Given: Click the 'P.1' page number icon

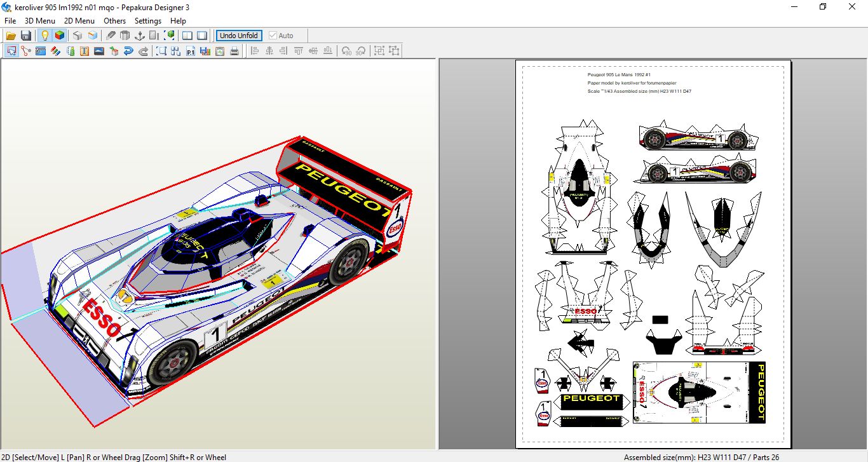Looking at the screenshot, I should 191,51.
